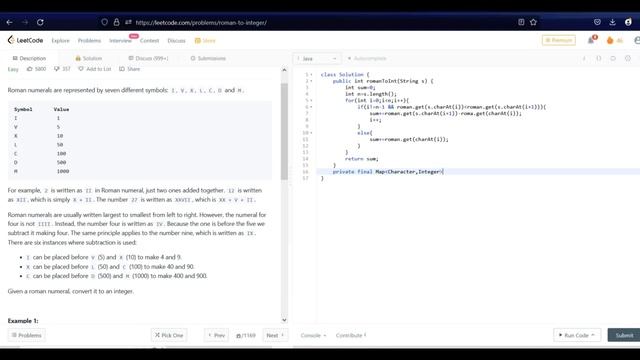Open editor settings gear icon
The image size is (640, 360).
click(628, 58)
